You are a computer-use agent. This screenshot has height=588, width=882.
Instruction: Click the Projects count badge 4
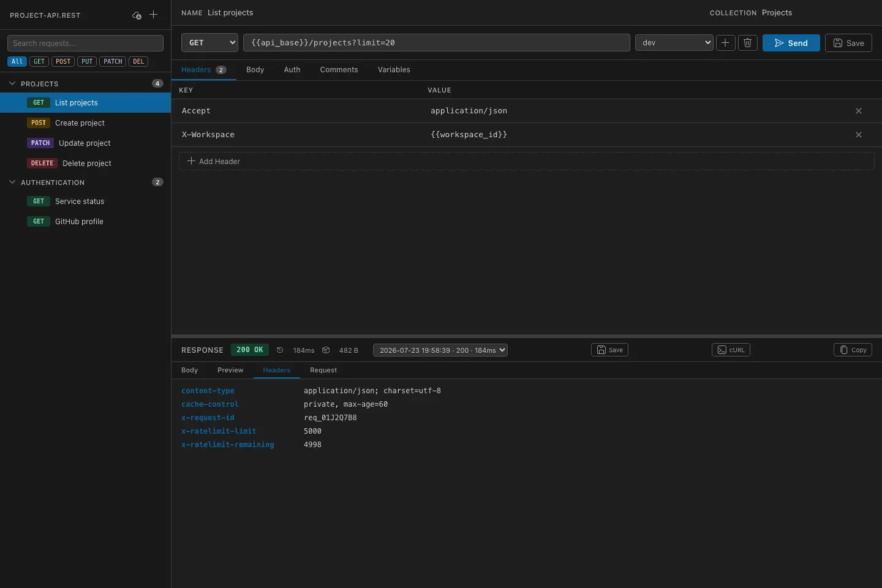(x=157, y=83)
